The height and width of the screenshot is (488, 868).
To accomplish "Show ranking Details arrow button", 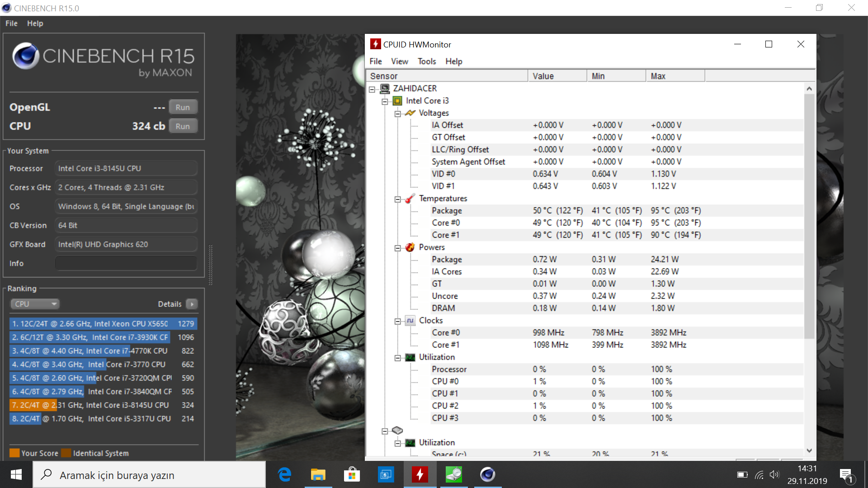I will (192, 304).
